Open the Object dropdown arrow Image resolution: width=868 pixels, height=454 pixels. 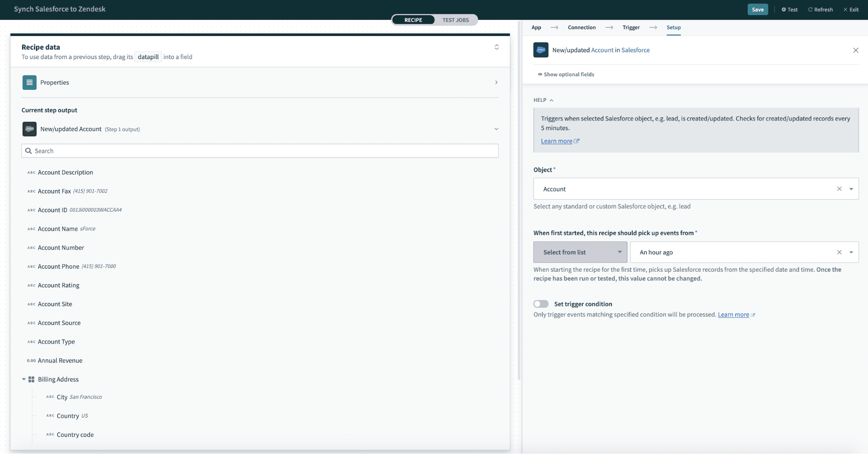tap(851, 189)
